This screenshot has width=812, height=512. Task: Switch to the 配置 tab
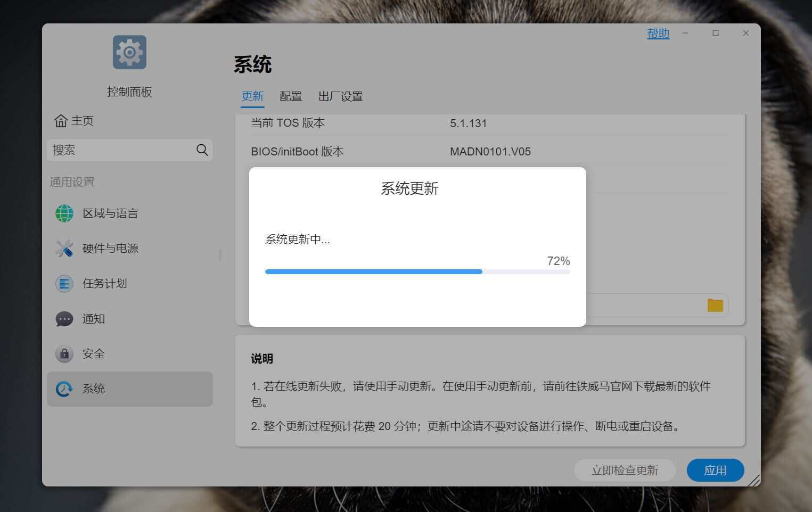click(291, 96)
